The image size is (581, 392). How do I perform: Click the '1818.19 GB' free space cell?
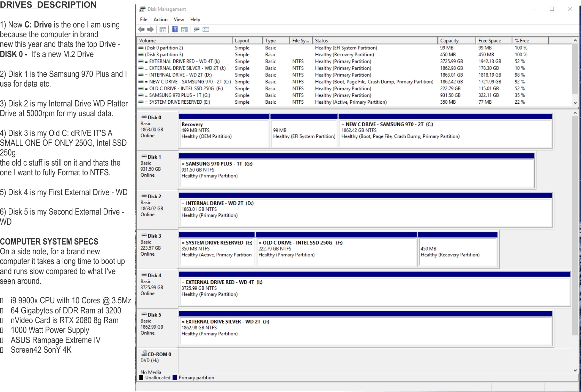[490, 75]
